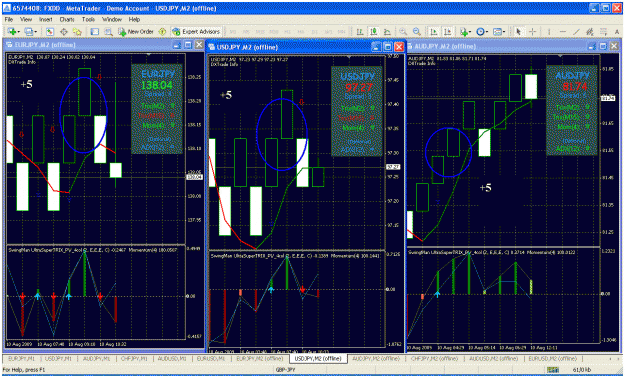
Task: Select the Horizontal Line drawing tool
Action: click(x=562, y=31)
